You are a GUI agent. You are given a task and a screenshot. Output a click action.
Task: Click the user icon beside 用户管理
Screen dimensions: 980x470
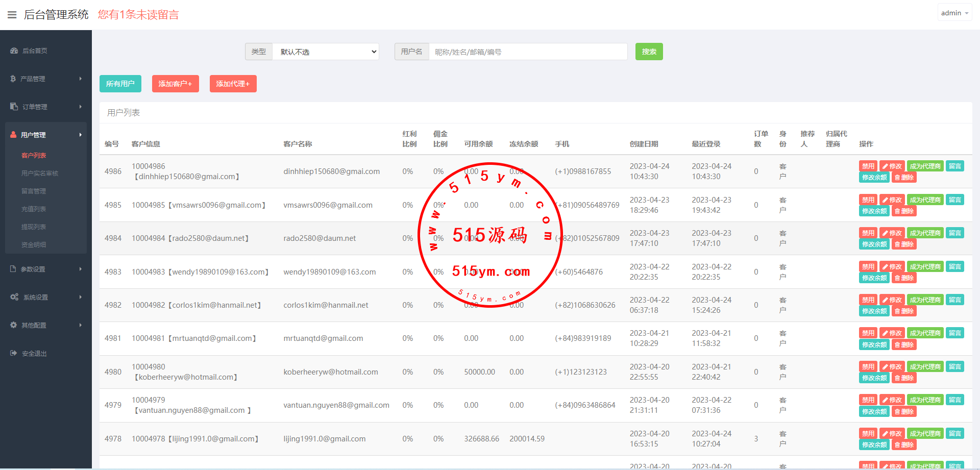13,135
